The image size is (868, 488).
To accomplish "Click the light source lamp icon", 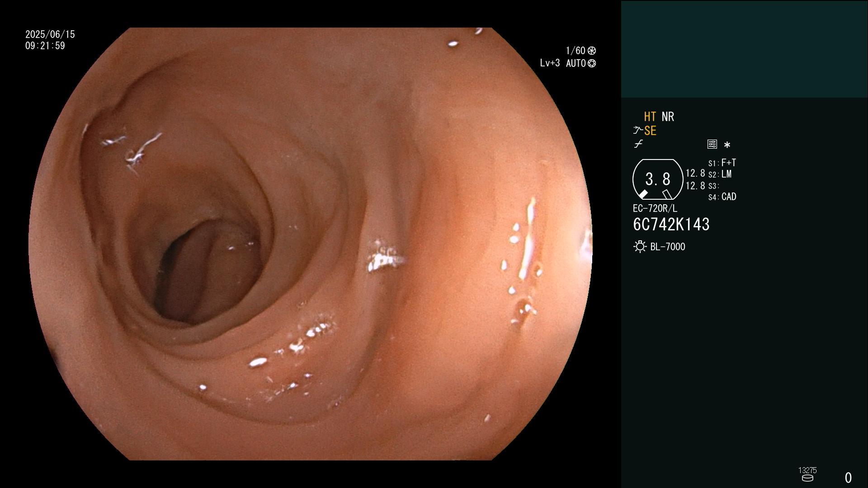I will coord(640,247).
